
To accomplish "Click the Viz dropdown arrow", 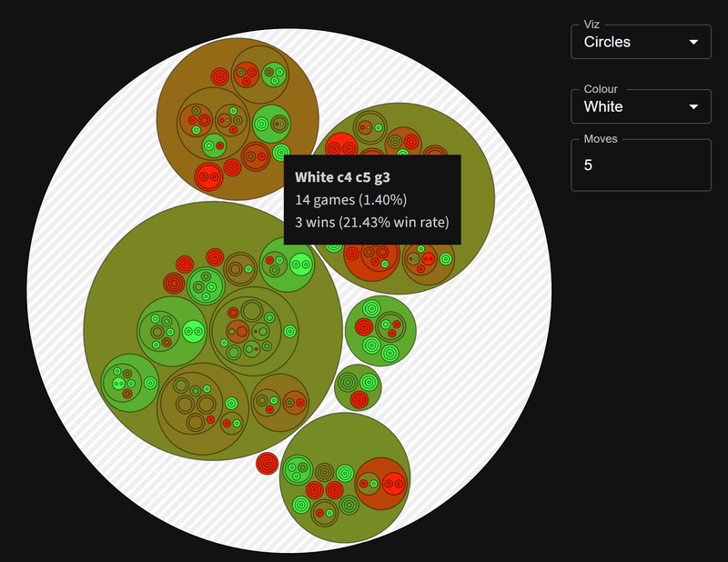I will click(694, 42).
